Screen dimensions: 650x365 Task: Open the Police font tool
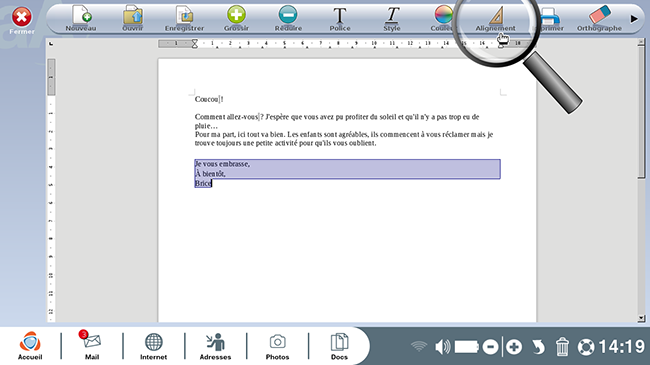click(x=340, y=19)
